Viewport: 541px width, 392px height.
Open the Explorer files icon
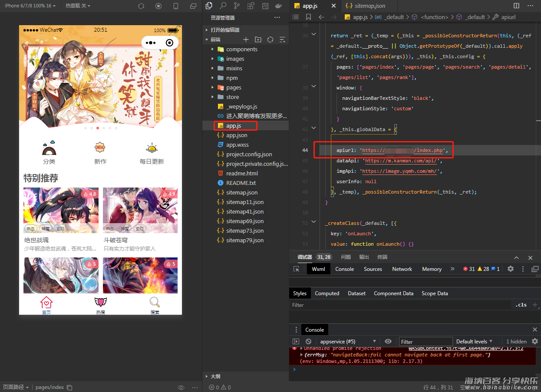(x=209, y=6)
